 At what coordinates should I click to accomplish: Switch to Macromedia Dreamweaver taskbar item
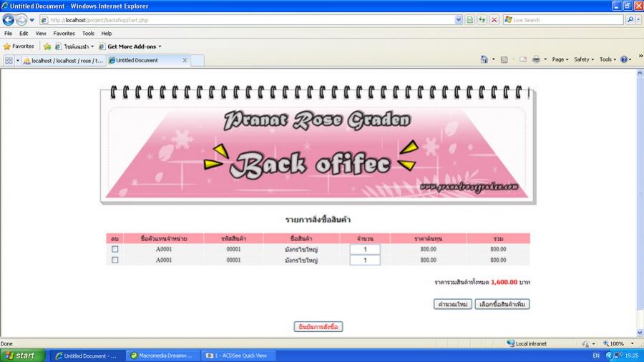pos(162,356)
